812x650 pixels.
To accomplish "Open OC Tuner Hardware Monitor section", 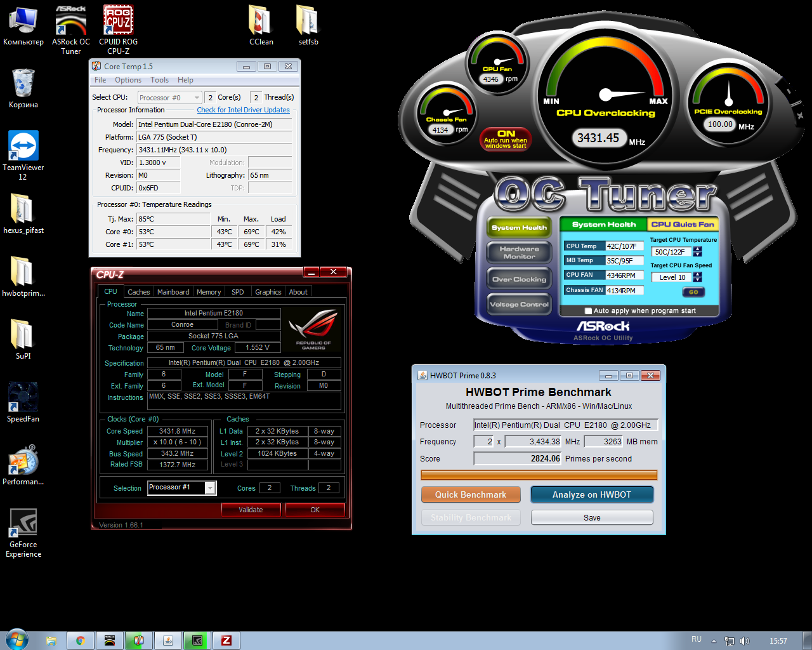I will [519, 253].
